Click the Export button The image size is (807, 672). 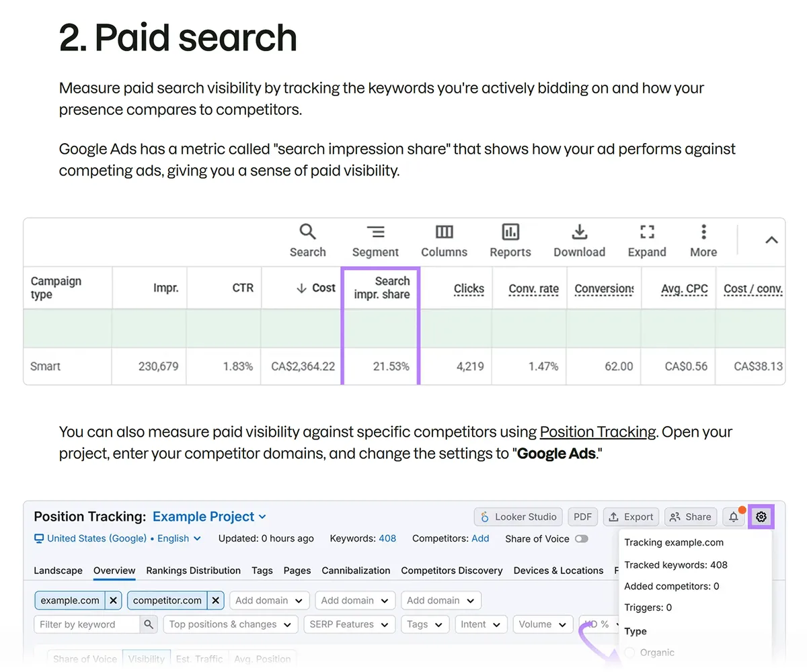tap(631, 517)
